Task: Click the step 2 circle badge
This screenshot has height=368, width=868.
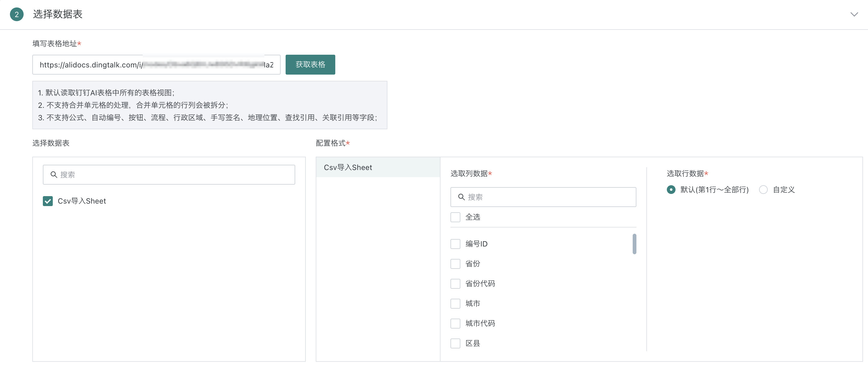Action: point(16,15)
